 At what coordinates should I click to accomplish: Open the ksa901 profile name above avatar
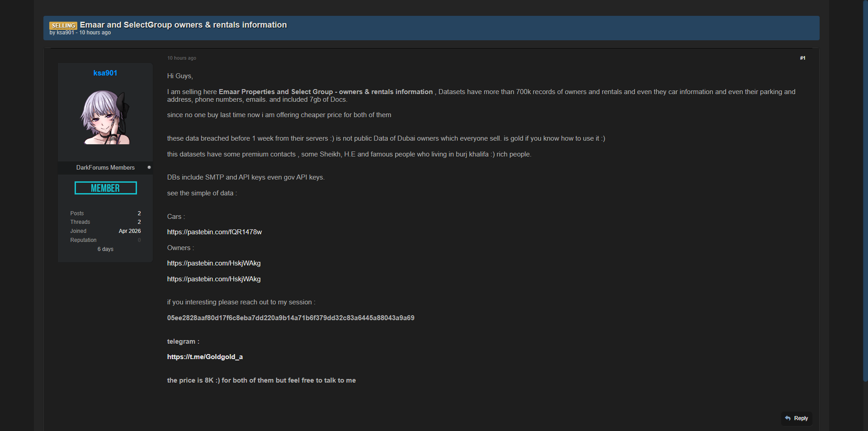coord(105,73)
